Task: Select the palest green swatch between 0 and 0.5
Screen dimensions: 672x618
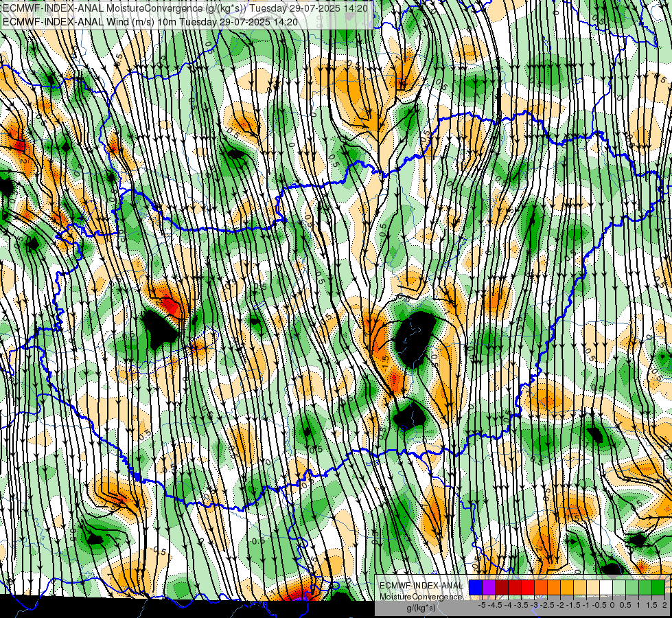Action: (619, 587)
